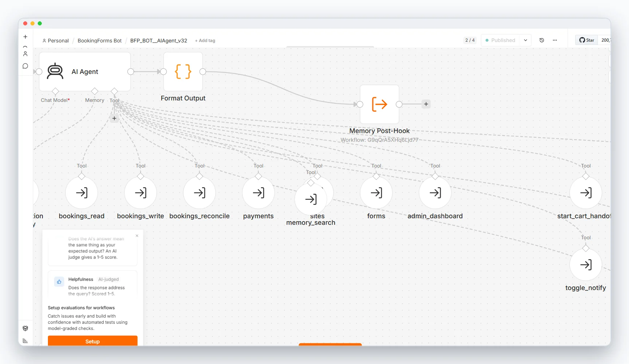Select the Helpfulness AI-judged card
The width and height of the screenshot is (629, 364).
[93, 285]
